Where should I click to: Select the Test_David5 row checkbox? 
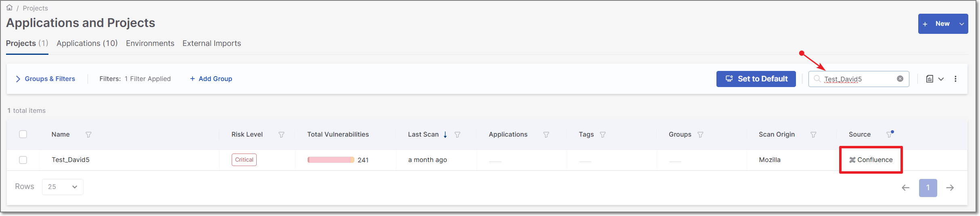click(23, 160)
